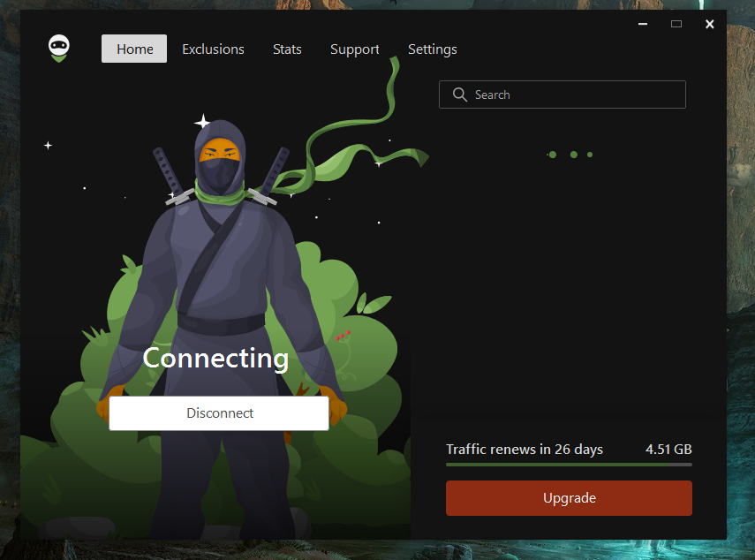Go to the Support tab

[x=354, y=49]
